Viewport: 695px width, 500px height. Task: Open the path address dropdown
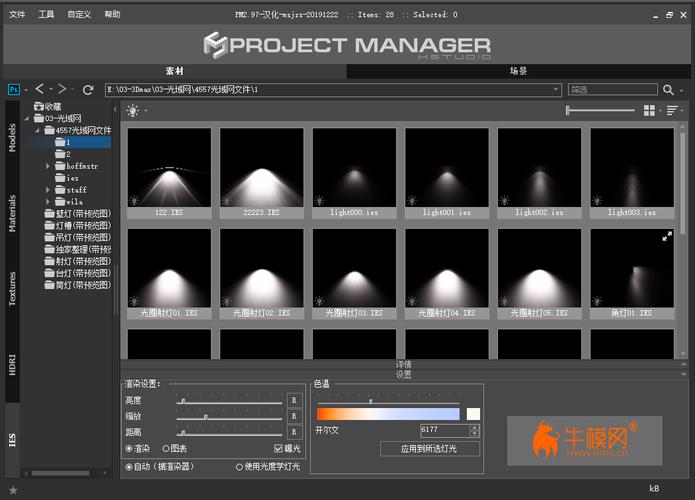point(555,90)
